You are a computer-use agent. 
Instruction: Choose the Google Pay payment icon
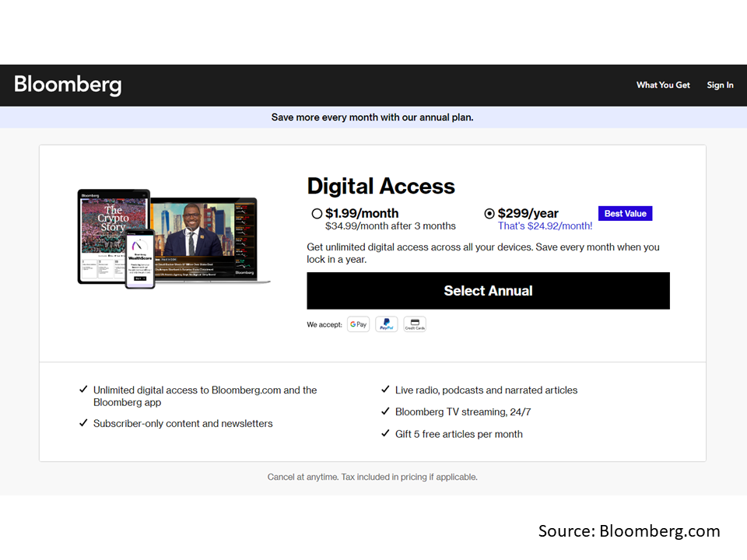click(x=358, y=324)
